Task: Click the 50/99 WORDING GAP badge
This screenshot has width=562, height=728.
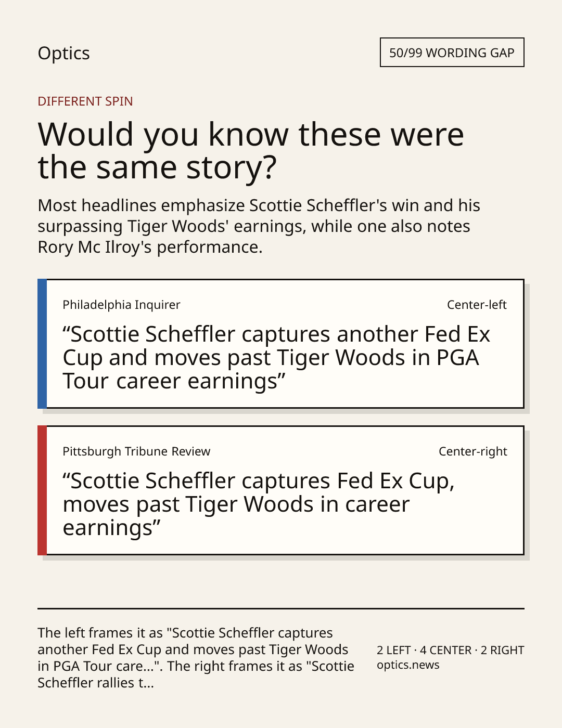Action: pos(452,53)
